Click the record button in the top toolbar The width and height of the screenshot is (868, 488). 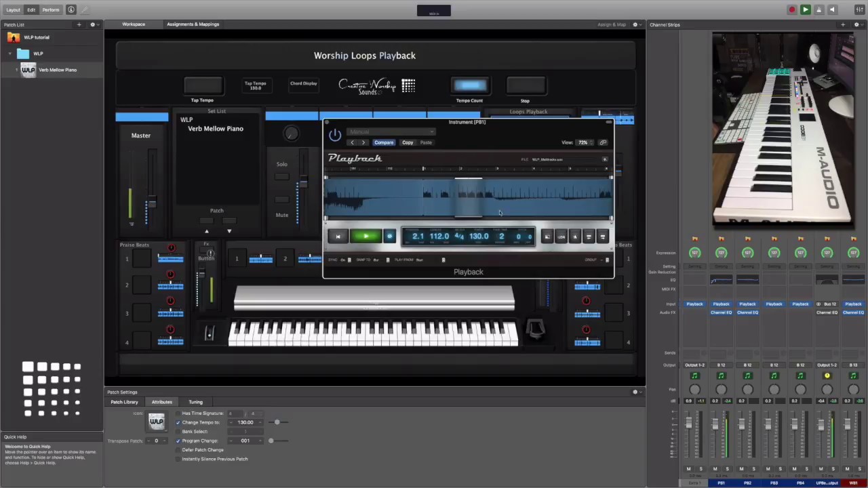(x=791, y=9)
